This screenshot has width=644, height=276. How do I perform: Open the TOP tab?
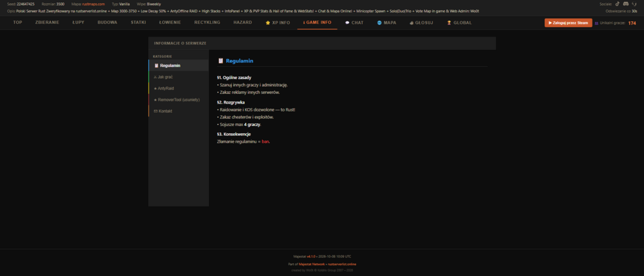pos(17,23)
